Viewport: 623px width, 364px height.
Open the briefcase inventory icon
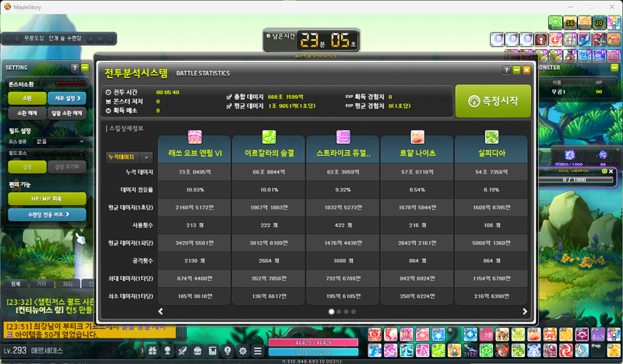198,351
